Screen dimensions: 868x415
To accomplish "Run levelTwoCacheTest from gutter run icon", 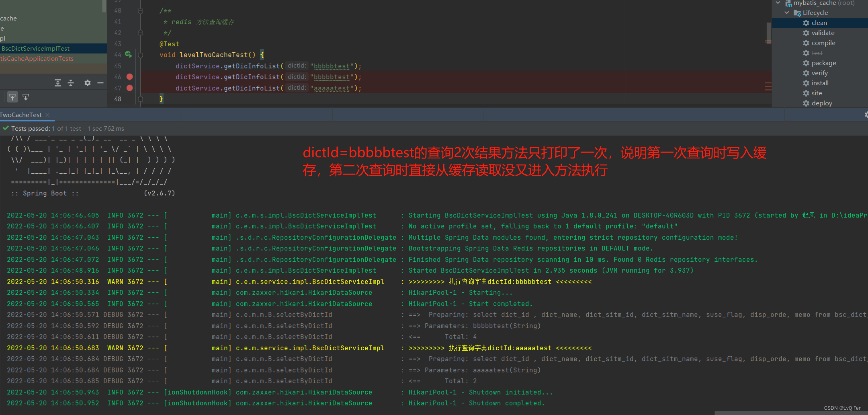I will point(128,54).
